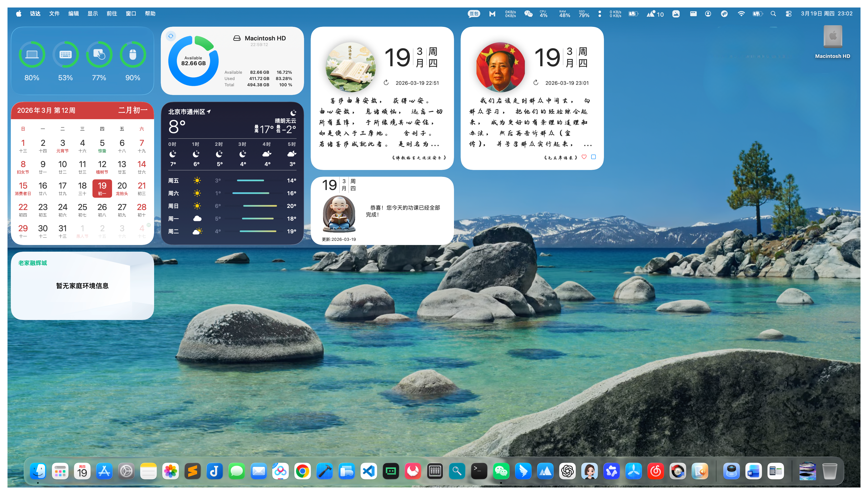Viewport: 868px width, 495px height.
Task: Open the 窗口 menu
Action: (131, 14)
